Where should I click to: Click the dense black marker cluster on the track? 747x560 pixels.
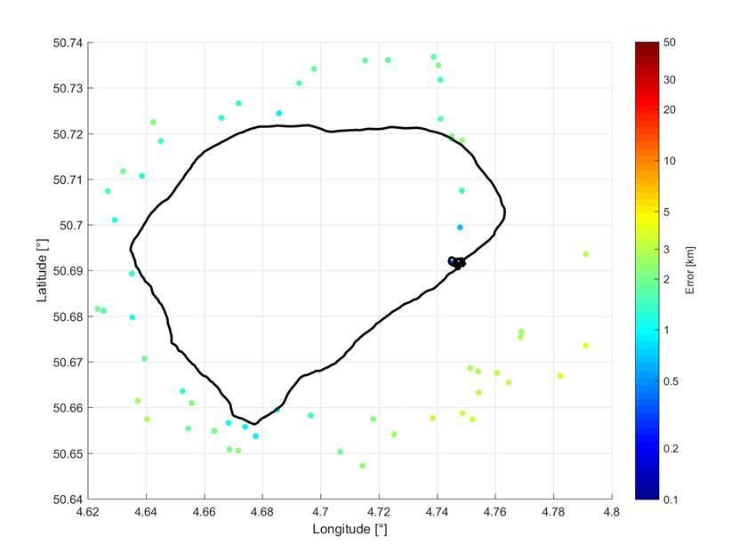tap(457, 262)
